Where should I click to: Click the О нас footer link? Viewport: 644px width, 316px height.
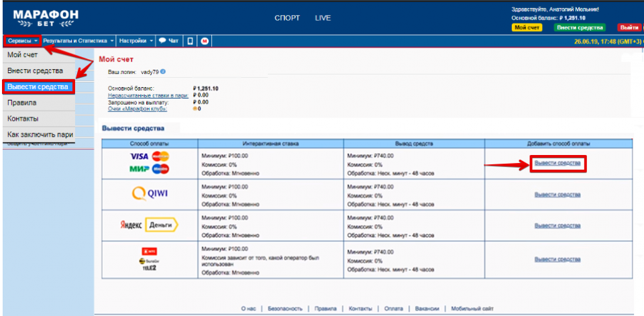[x=250, y=309]
